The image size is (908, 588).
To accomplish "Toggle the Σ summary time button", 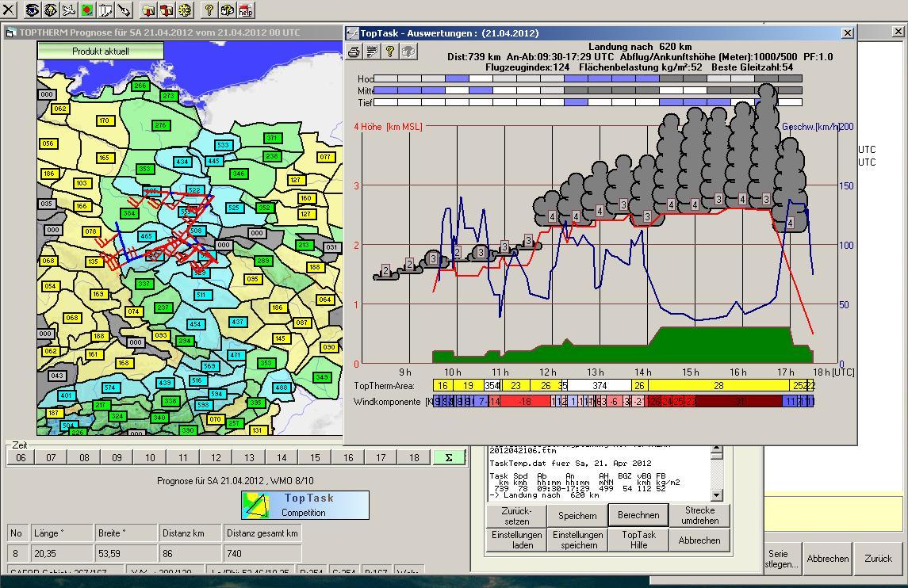I will click(449, 457).
